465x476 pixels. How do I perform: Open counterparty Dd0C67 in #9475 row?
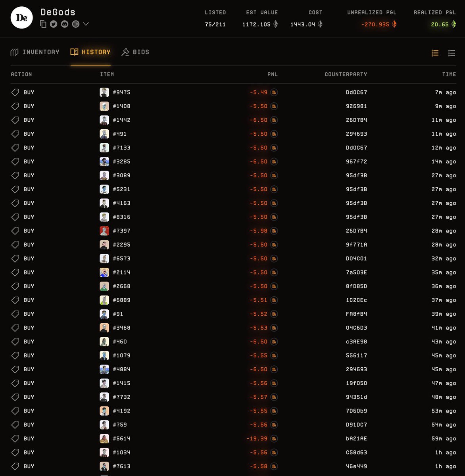click(356, 92)
